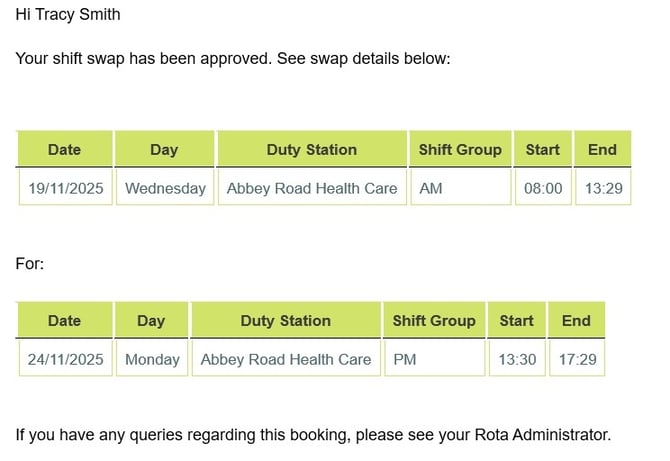Click the AM shift group cell
The image size is (670, 461).
pyautogui.click(x=460, y=188)
